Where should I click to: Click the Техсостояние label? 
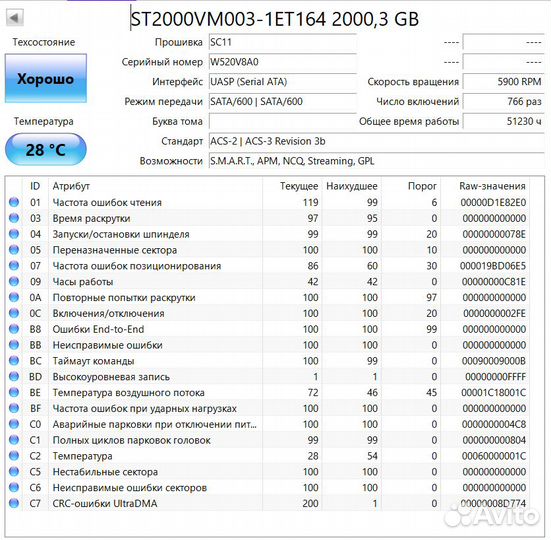coord(44,42)
